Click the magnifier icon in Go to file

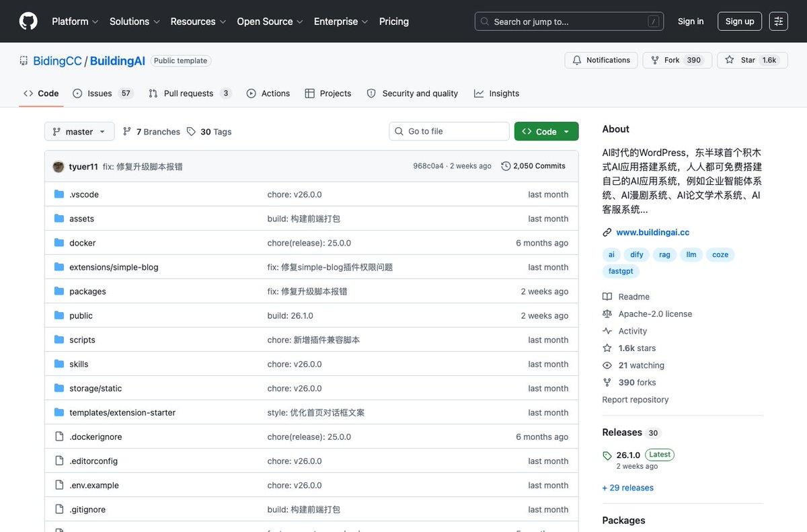pyautogui.click(x=399, y=131)
